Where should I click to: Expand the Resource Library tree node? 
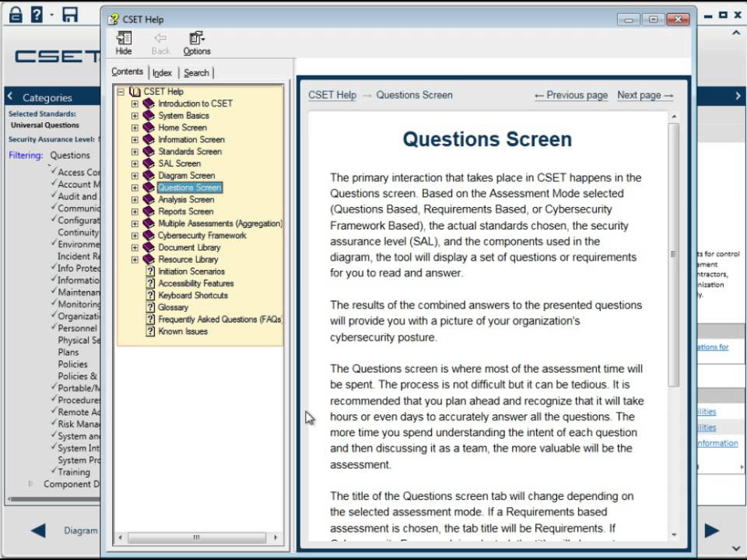[135, 260]
